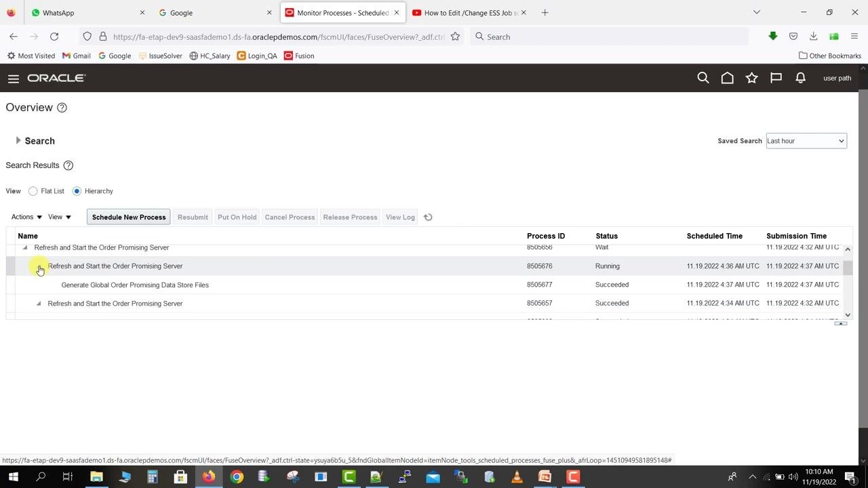
Task: Open user path account menu
Action: pyautogui.click(x=837, y=78)
